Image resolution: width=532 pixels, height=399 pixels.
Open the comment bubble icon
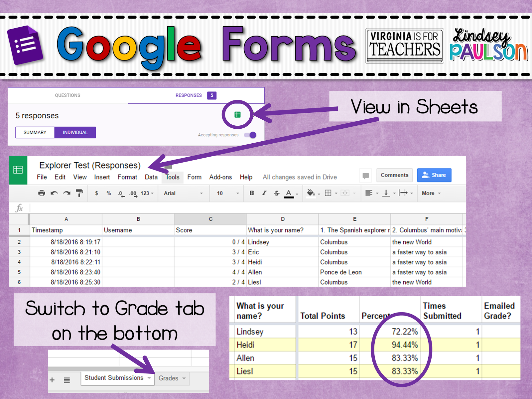coord(366,176)
